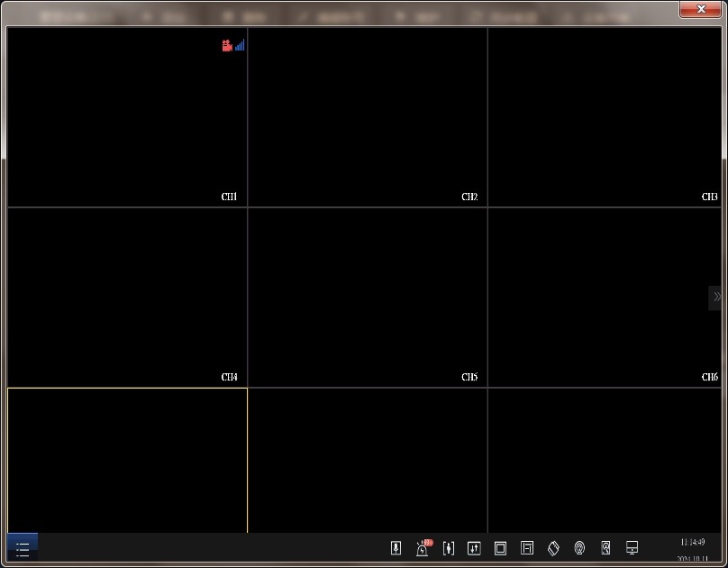Screen dimensions: 728x568
Task: Click the up-down arrows transfer icon
Action: tap(474, 548)
